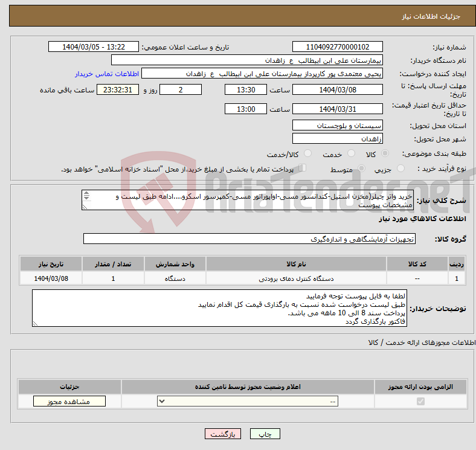Click the نام کالا column header
Screen dimensions: 476x450
296,264
